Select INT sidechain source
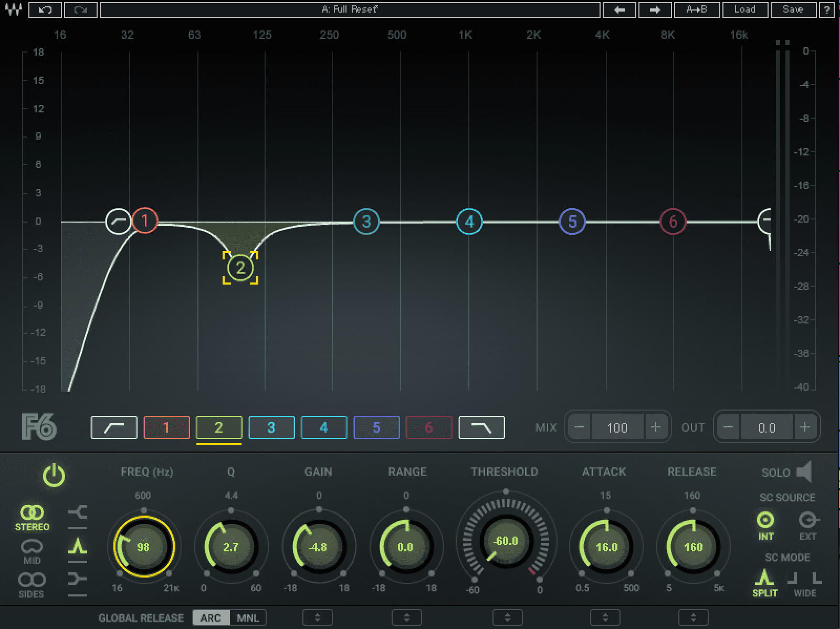The image size is (840, 629). point(765,526)
